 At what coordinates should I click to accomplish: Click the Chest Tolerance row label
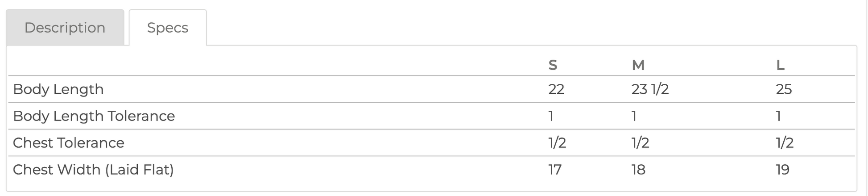click(69, 143)
